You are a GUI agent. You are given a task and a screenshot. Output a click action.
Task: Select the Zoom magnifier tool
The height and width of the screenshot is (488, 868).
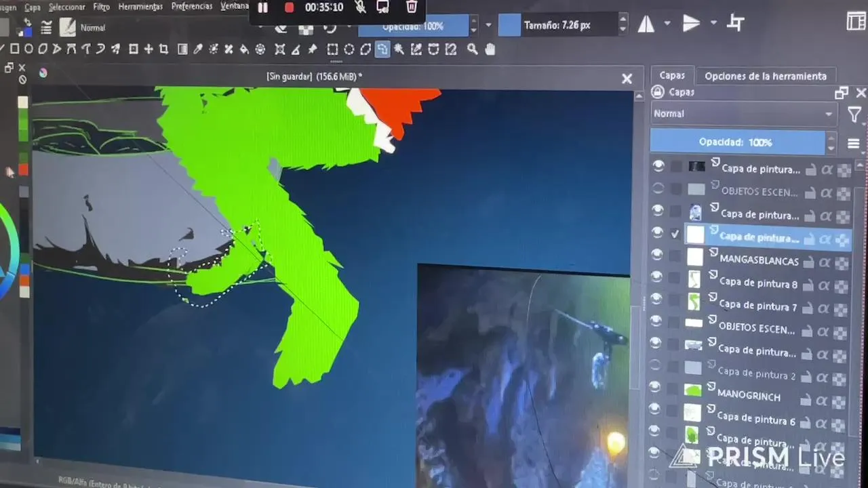tap(473, 49)
